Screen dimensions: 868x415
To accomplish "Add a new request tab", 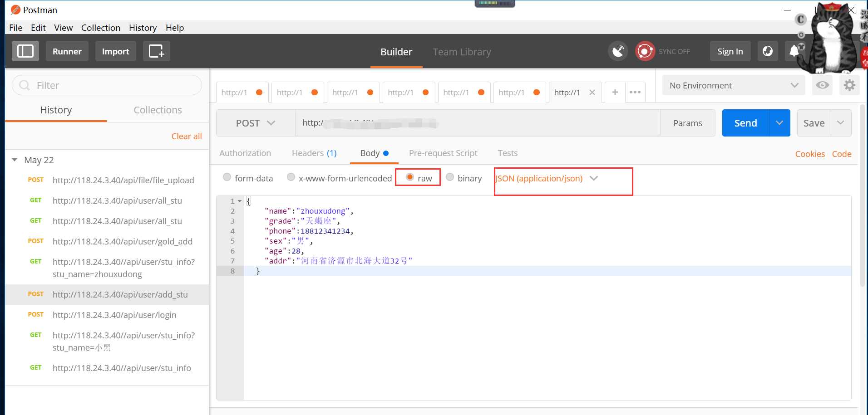I will (615, 92).
